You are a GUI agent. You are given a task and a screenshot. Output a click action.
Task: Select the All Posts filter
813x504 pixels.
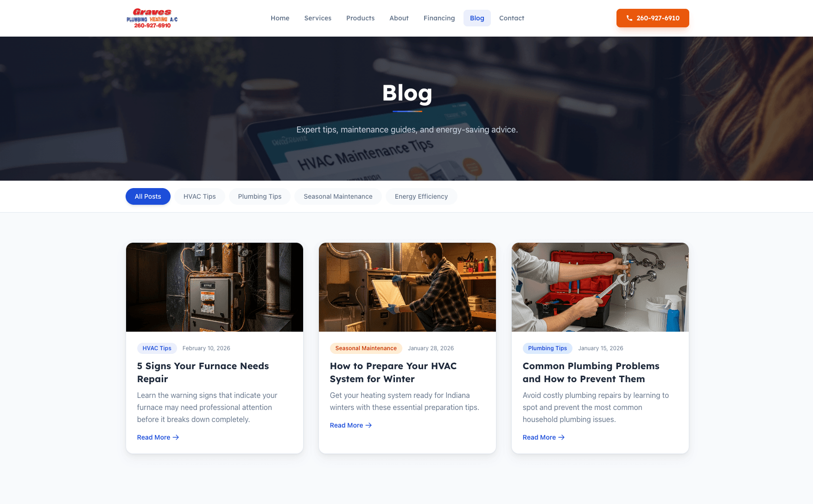tap(148, 196)
